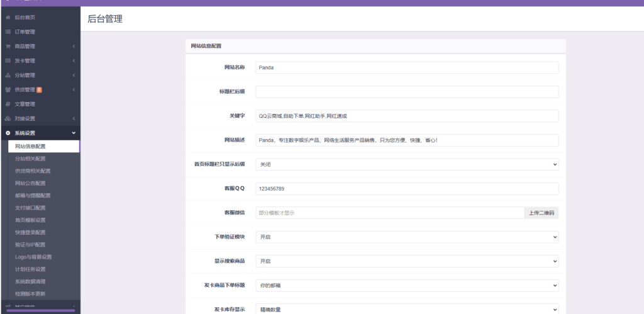Viewport: 644px width, 314px height.
Task: Click the sitemap icon beside 分站管理
Action: click(8, 76)
